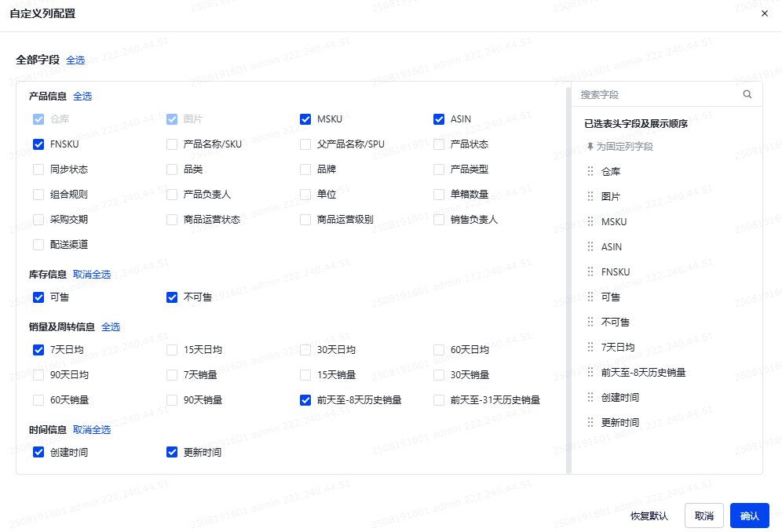
Task: Confirm with the 确认 button
Action: click(x=750, y=516)
